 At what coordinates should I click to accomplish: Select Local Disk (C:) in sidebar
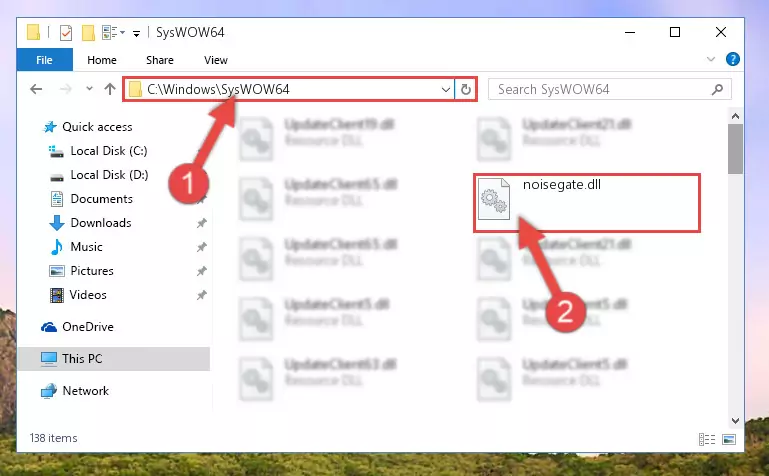tap(108, 150)
